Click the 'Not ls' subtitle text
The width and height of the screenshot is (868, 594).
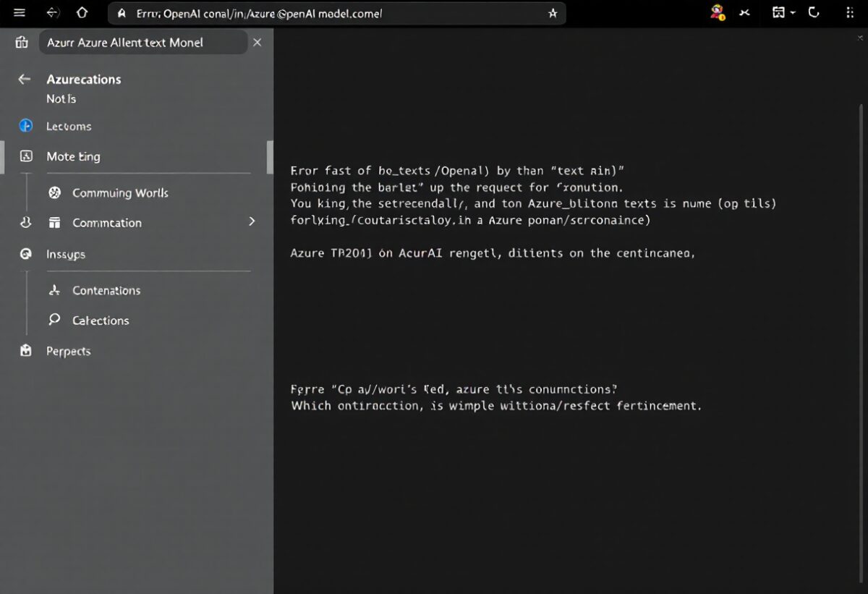click(61, 98)
